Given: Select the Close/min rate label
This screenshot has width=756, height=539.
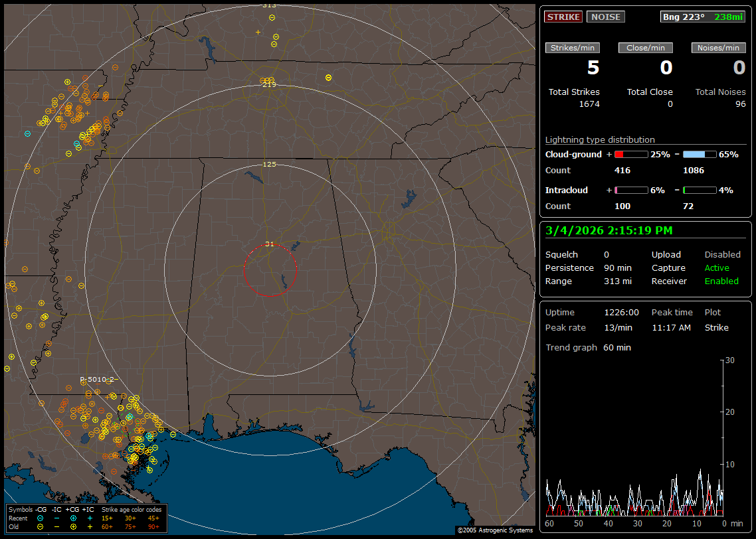Looking at the screenshot, I should tap(646, 48).
